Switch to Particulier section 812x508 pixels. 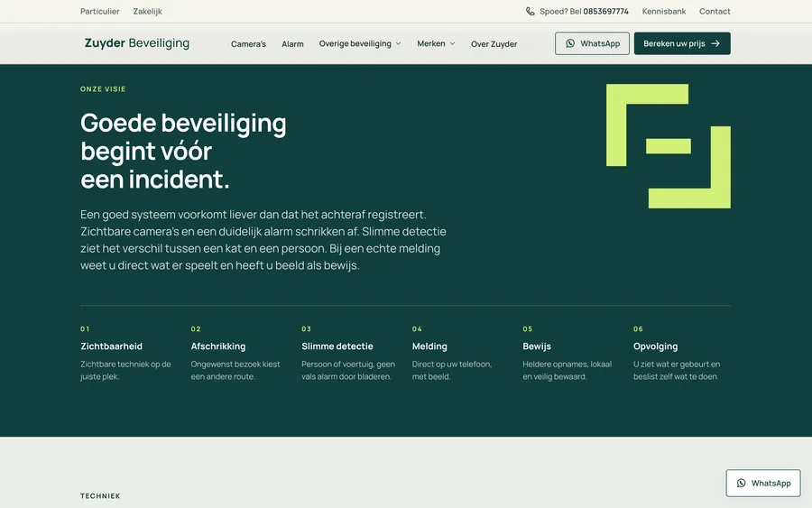[100, 12]
